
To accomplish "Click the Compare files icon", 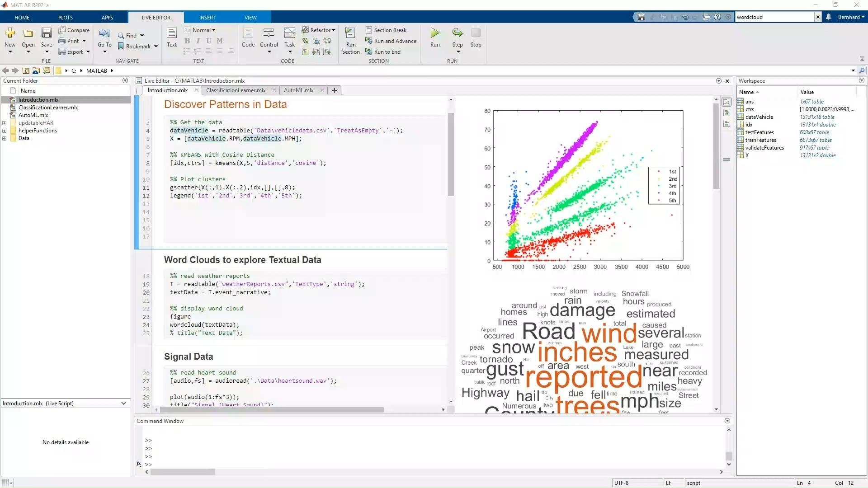I will tap(74, 30).
